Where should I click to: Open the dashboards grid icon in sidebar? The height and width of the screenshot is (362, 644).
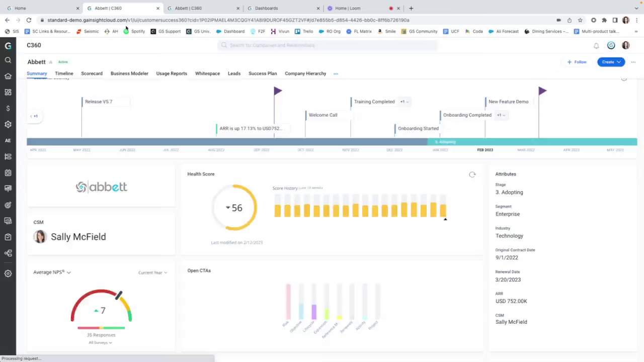[8, 93]
